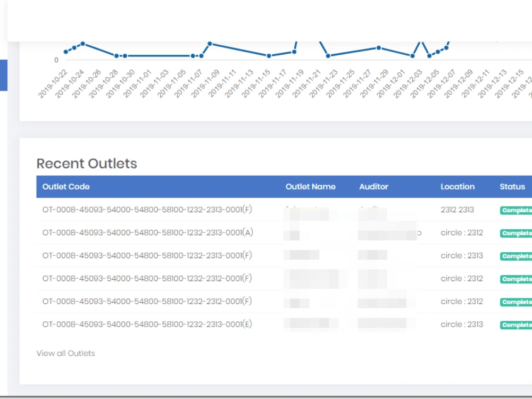Click the 2019-11-23 axis date label
The width and height of the screenshot is (532, 399).
point(323,84)
